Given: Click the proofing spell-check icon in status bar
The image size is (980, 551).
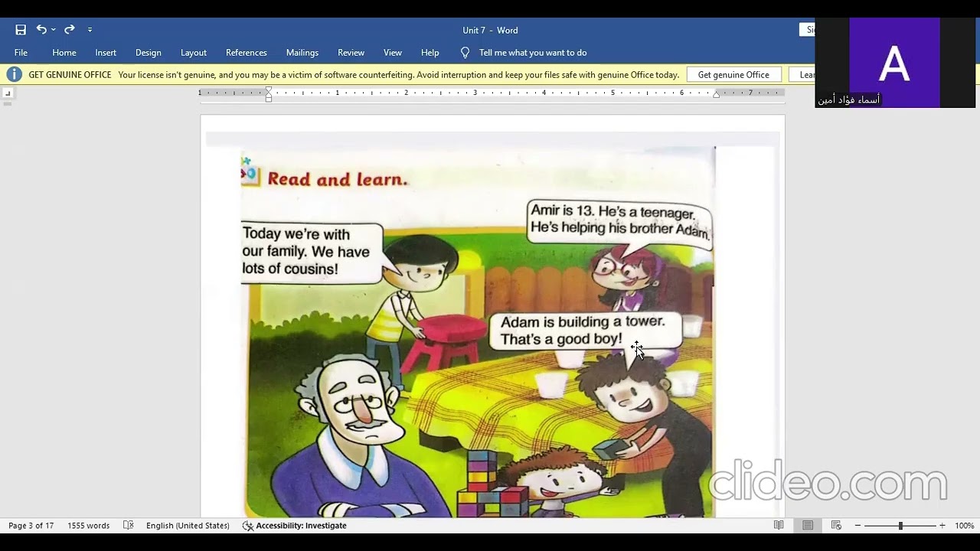Looking at the screenshot, I should pos(128,526).
